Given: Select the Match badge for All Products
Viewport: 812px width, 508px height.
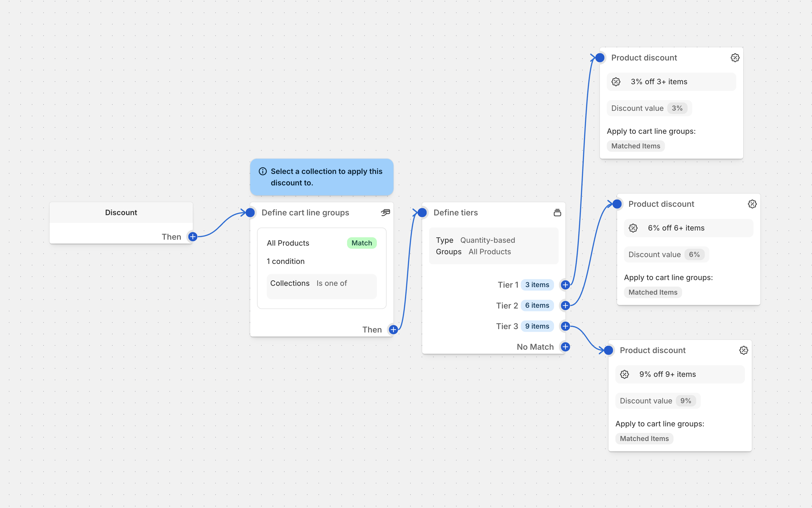Looking at the screenshot, I should [x=361, y=243].
